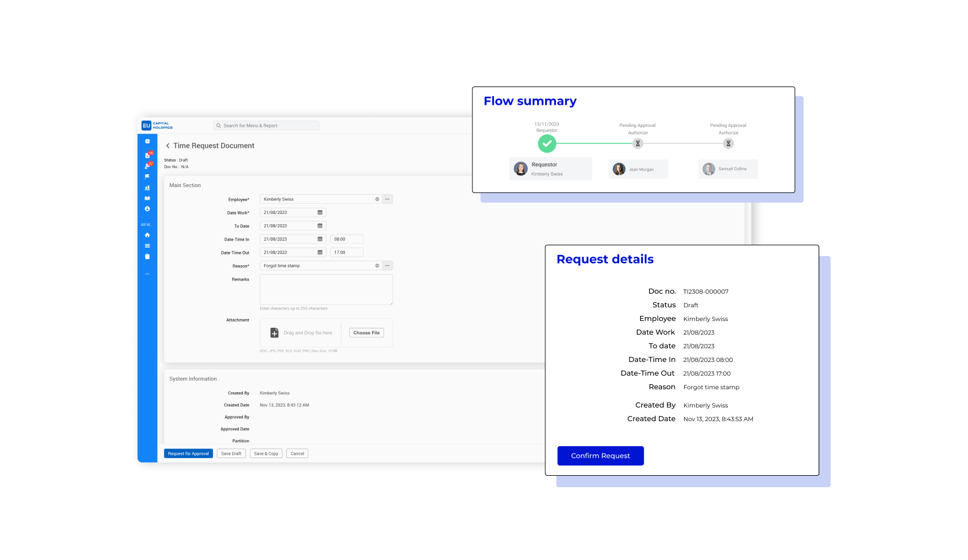The image size is (968, 560).
Task: Open the Date Work calendar picker icon
Action: pyautogui.click(x=320, y=213)
